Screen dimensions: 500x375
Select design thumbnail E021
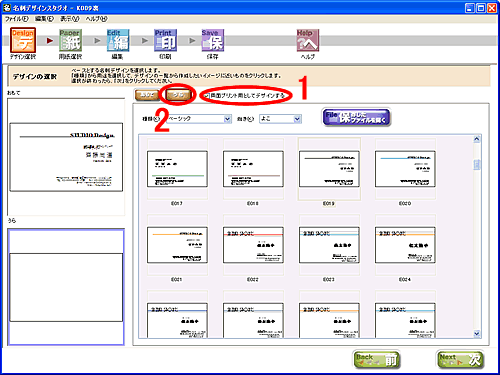pos(177,245)
